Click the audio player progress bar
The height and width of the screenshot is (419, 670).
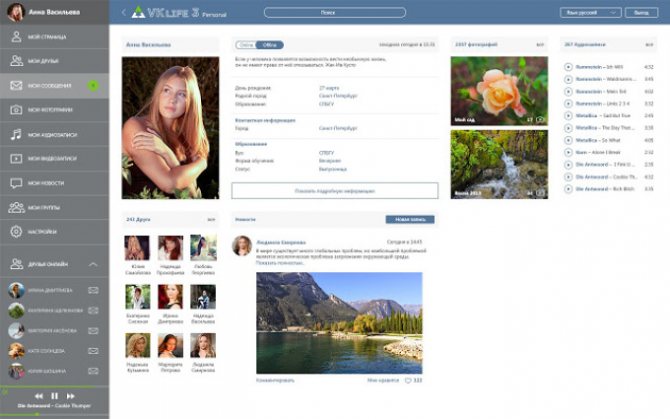(54, 414)
